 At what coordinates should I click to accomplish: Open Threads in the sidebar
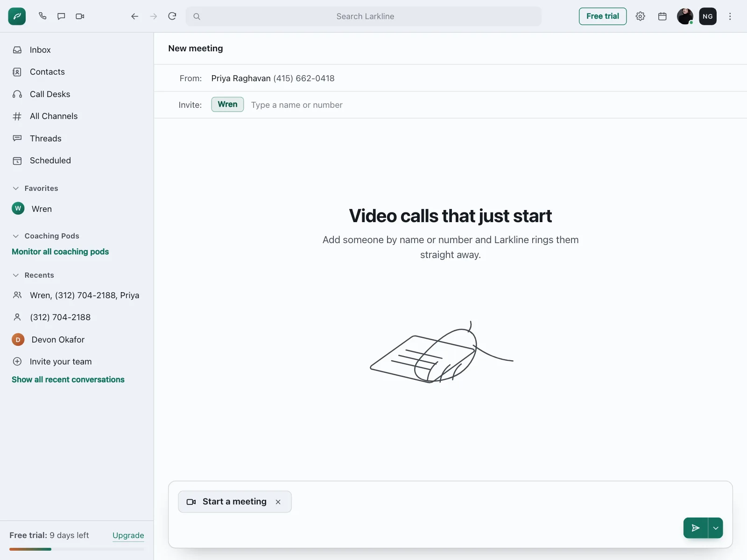click(x=77, y=139)
